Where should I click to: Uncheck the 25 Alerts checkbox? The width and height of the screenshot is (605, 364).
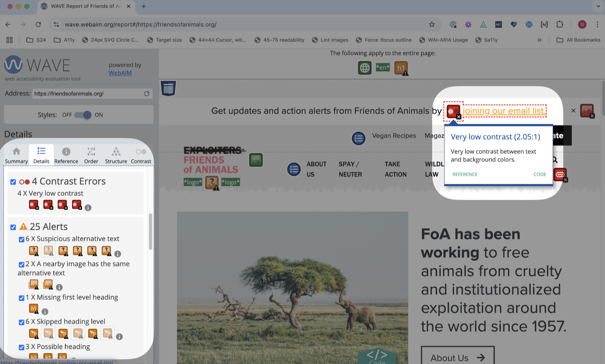[13, 227]
